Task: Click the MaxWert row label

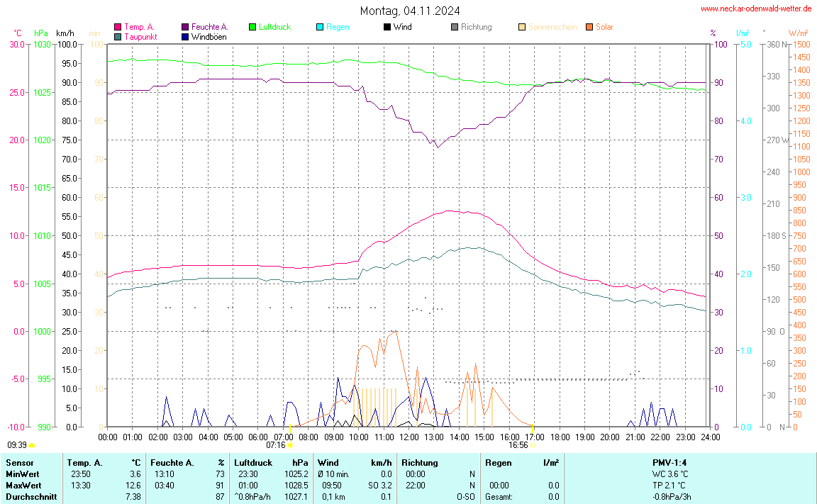Action: 23,486
